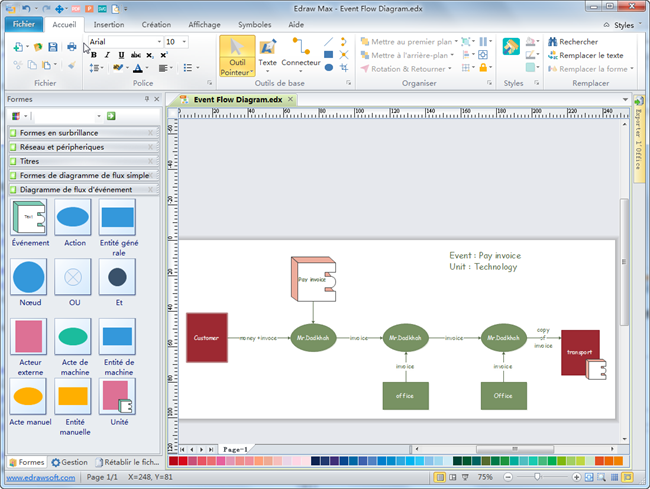Open the Arial font name dropdown
This screenshot has width=650, height=489.
[159, 42]
